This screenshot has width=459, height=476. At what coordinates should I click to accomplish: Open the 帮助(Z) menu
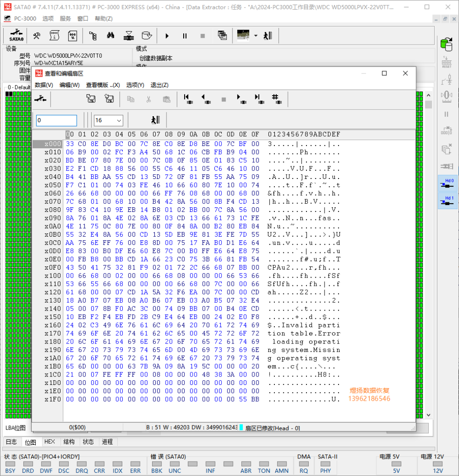[x=104, y=19]
